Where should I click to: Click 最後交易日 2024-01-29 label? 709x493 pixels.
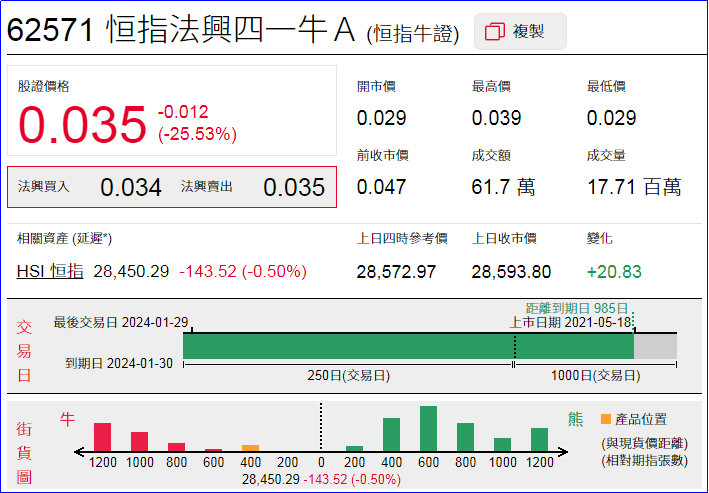pos(120,322)
